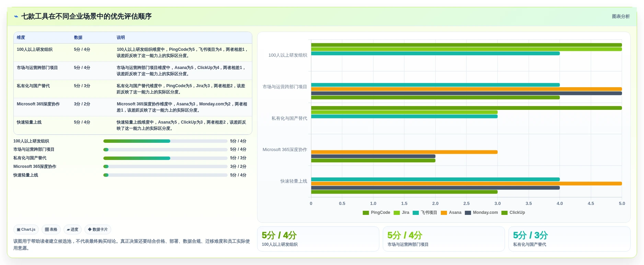Select the Chart.js tag chip
644x265 pixels.
26,230
